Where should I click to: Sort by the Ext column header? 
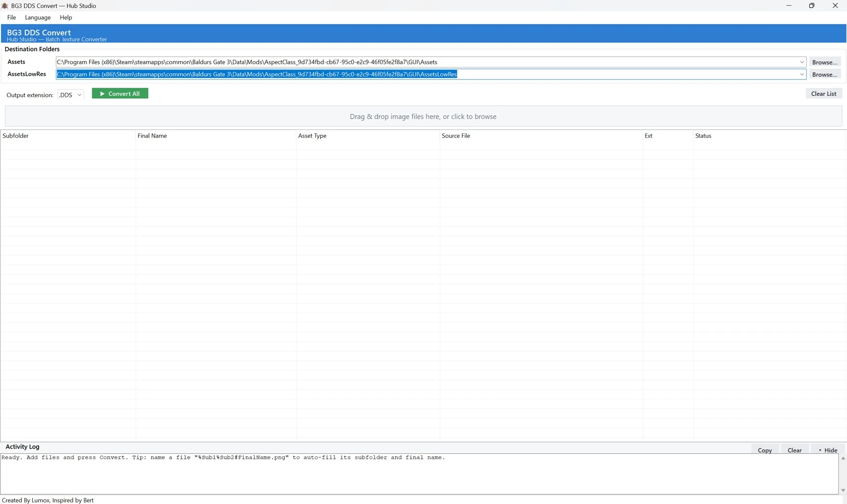(668, 135)
